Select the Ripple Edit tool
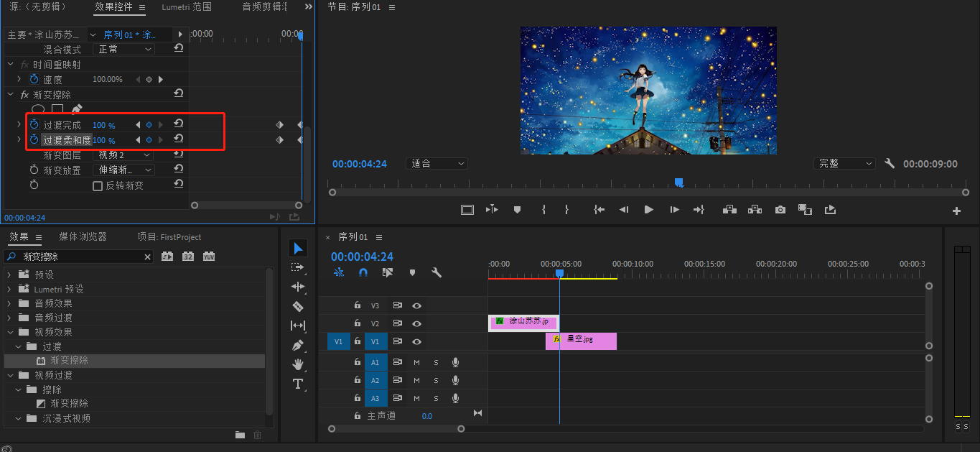 tap(298, 287)
